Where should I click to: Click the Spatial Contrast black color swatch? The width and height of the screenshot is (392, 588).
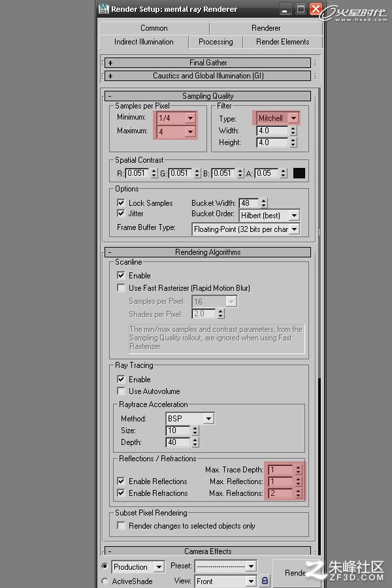(x=299, y=173)
